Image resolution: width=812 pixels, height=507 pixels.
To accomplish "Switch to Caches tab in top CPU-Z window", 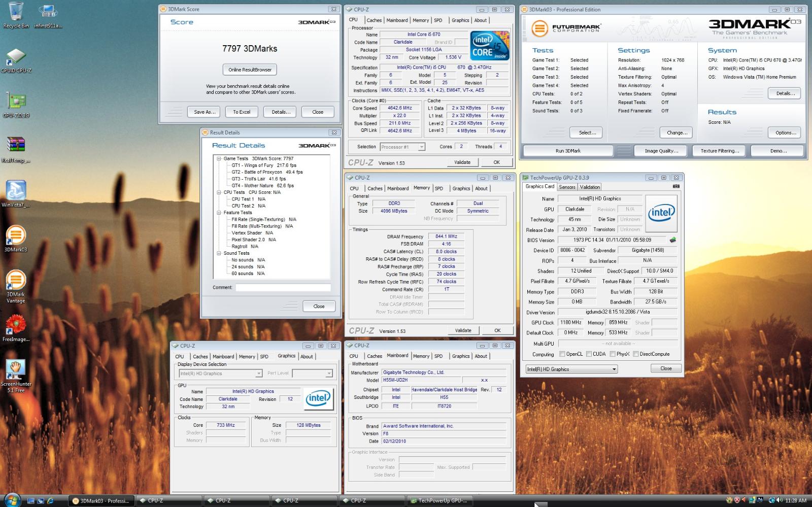I will pos(374,20).
